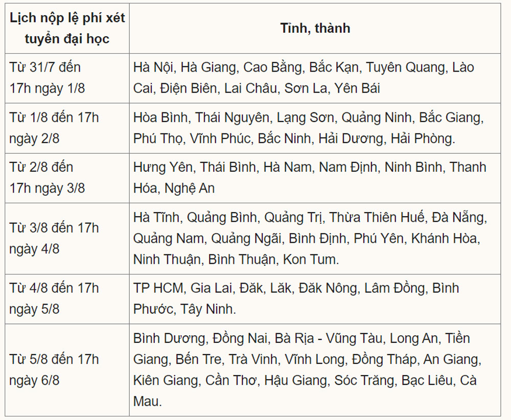
Task: Click the 'Lịch nộp lệ phí xét tuyển đại học' header cell
Action: pos(67,28)
